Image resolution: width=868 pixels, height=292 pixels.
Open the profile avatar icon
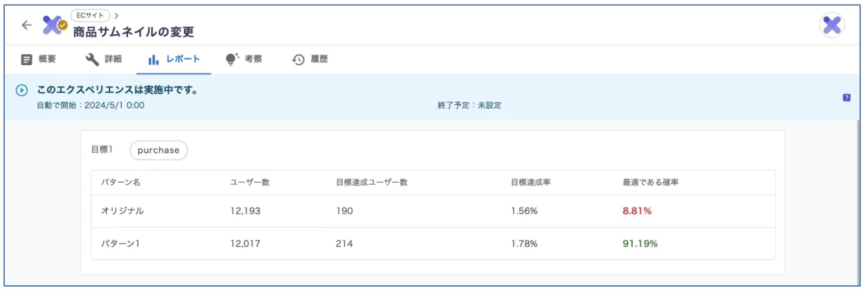[831, 25]
